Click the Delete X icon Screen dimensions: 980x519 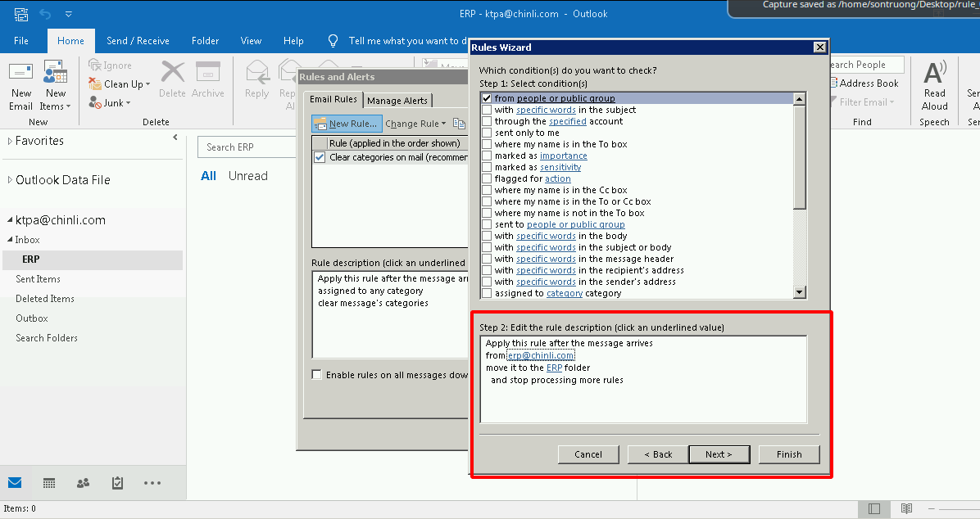(173, 73)
